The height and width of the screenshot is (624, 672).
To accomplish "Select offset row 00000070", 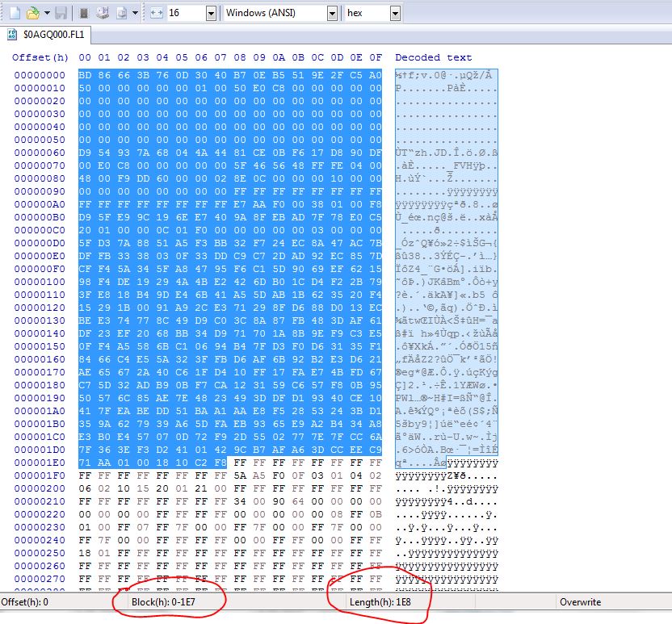I will pyautogui.click(x=40, y=165).
